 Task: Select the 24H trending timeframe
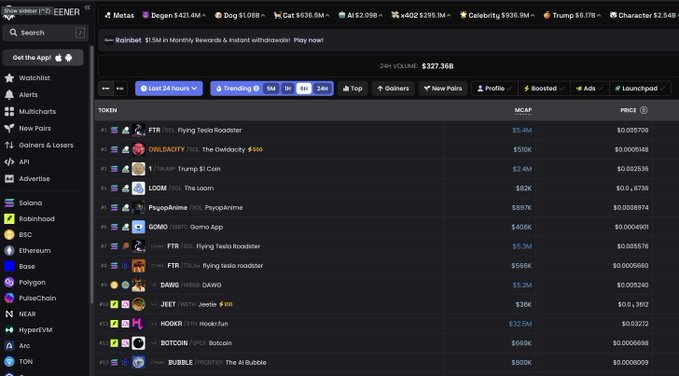tap(322, 88)
